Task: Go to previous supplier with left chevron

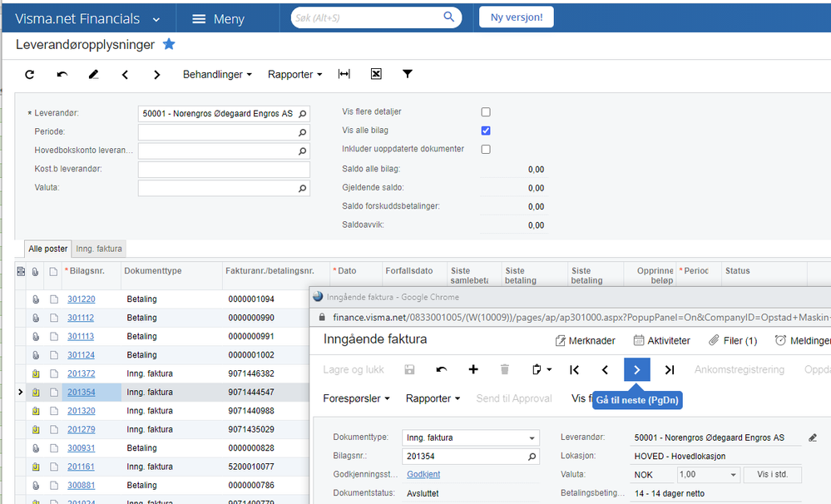Action: pos(125,75)
